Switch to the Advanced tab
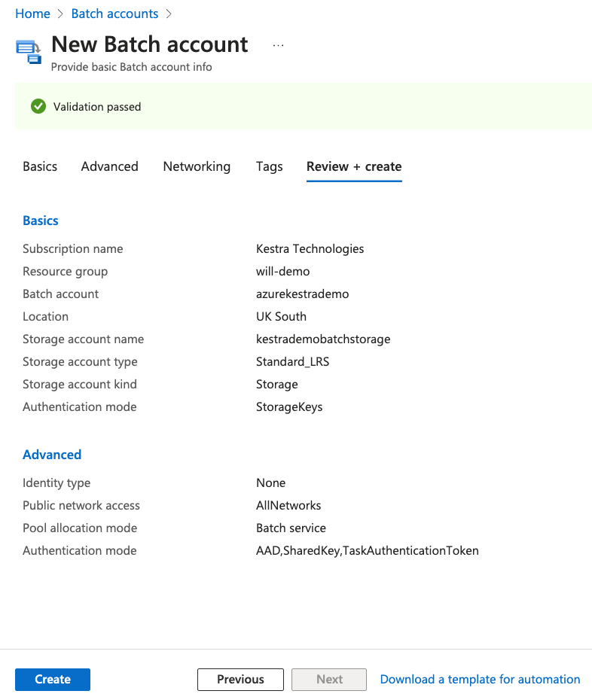Image resolution: width=592 pixels, height=700 pixels. pos(109,166)
